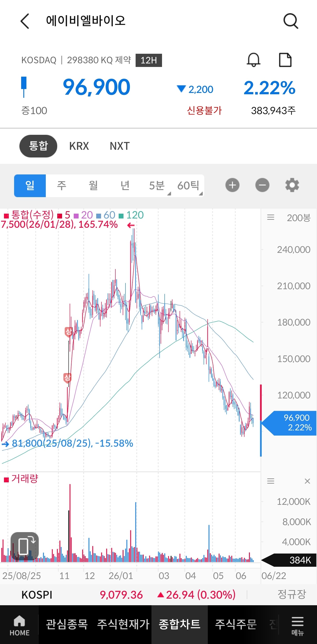The image size is (317, 644).
Task: Close the 거래량 volume panel
Action: (x=307, y=481)
